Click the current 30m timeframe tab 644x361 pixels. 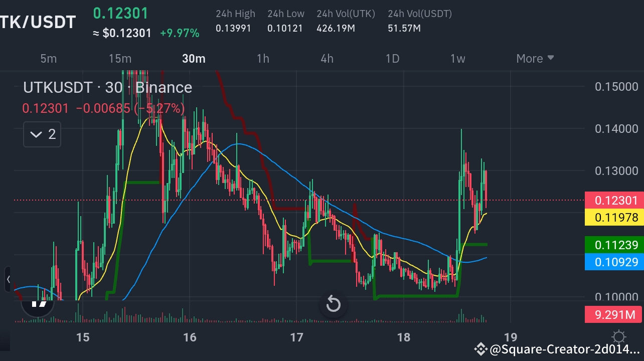(194, 59)
